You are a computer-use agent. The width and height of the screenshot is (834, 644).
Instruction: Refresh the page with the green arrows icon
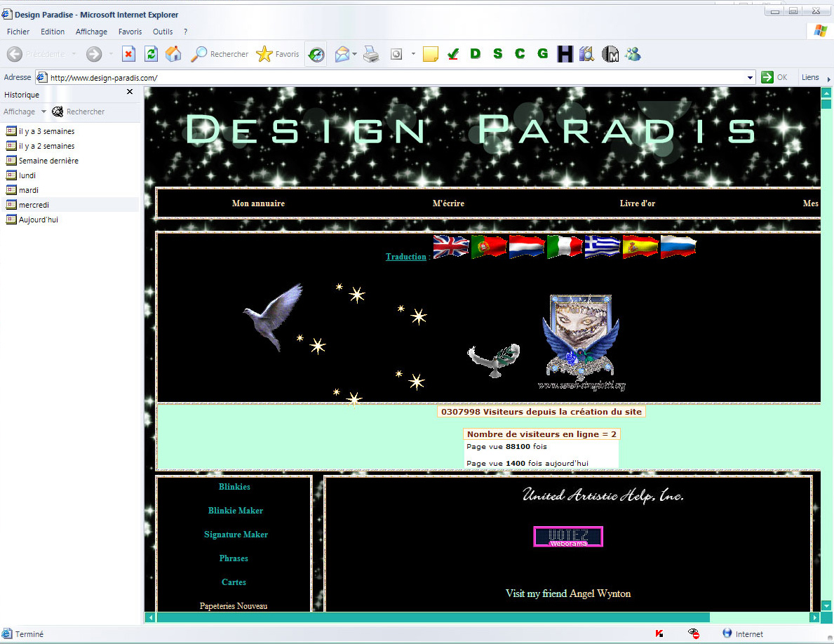(x=151, y=54)
